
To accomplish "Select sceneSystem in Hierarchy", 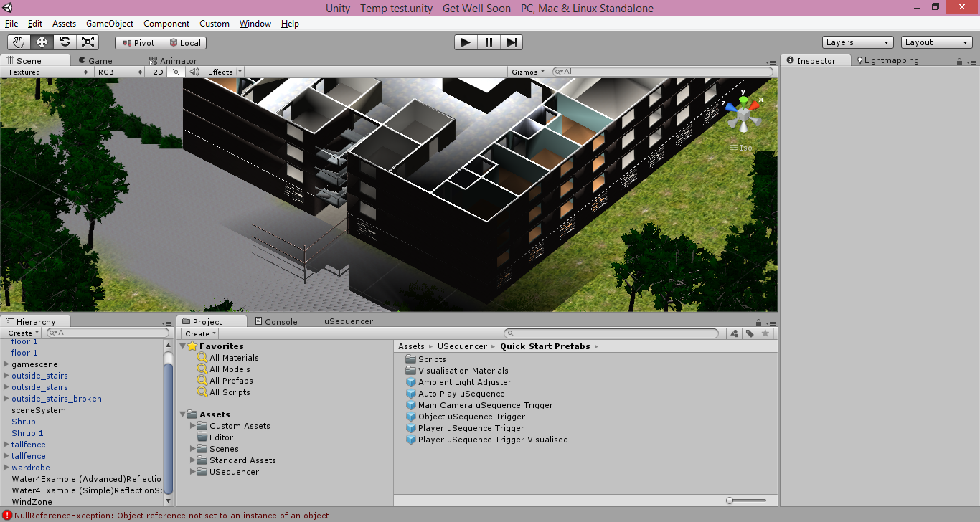I will [x=39, y=410].
